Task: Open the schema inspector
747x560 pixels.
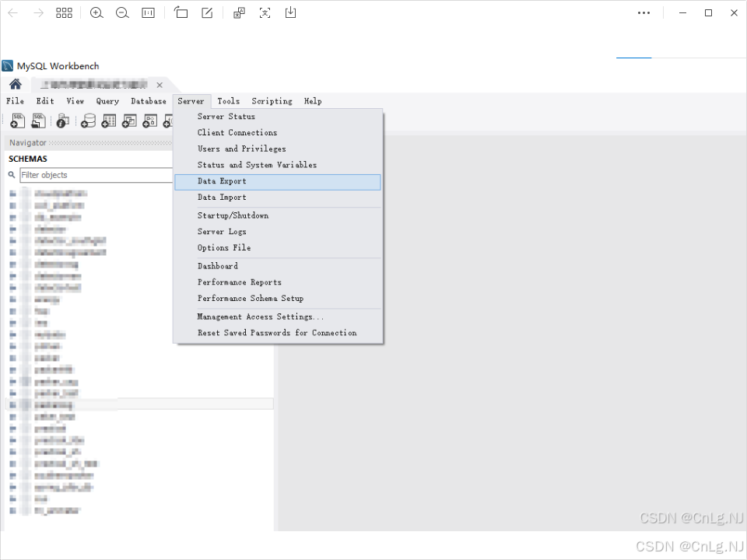Action: pos(61,121)
